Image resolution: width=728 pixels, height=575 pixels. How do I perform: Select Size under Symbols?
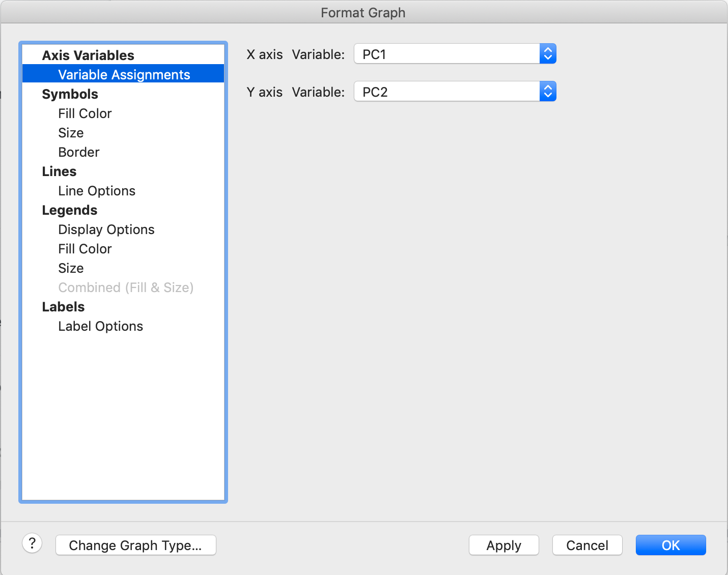coord(71,132)
